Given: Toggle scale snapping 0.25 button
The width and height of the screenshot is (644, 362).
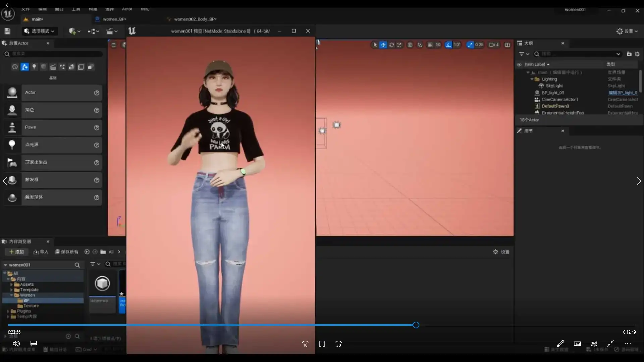Looking at the screenshot, I should (470, 45).
